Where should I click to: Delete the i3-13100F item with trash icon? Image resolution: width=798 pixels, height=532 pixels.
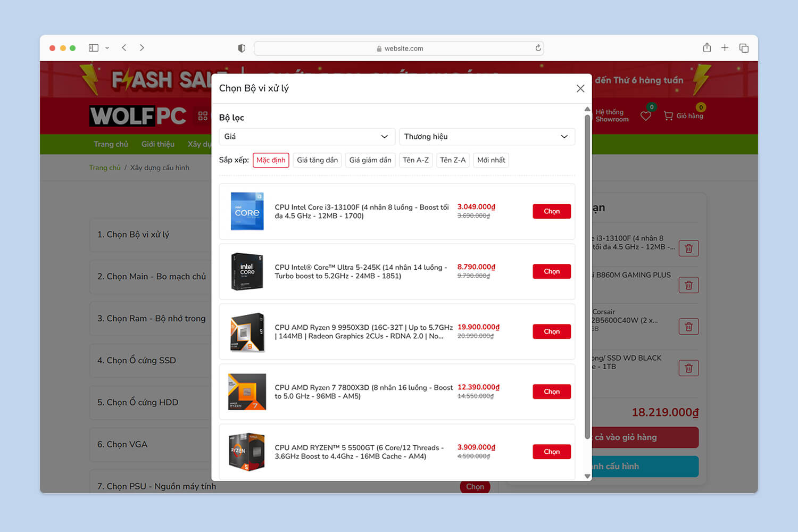point(689,248)
